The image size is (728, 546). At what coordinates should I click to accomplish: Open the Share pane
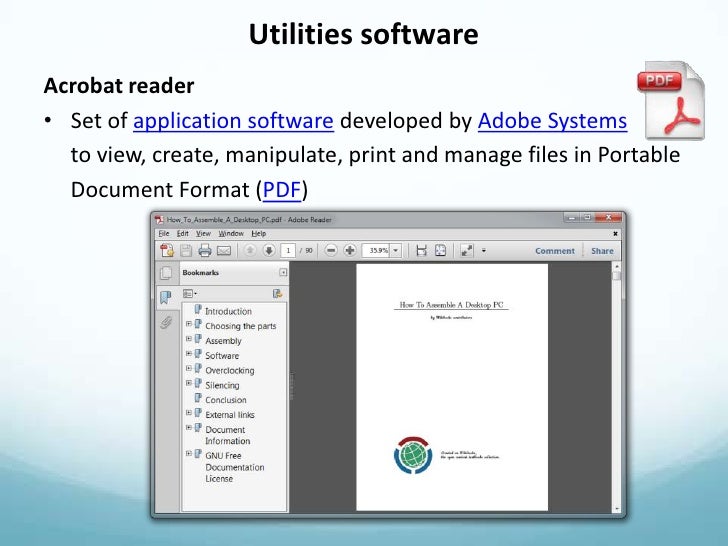pyautogui.click(x=602, y=251)
